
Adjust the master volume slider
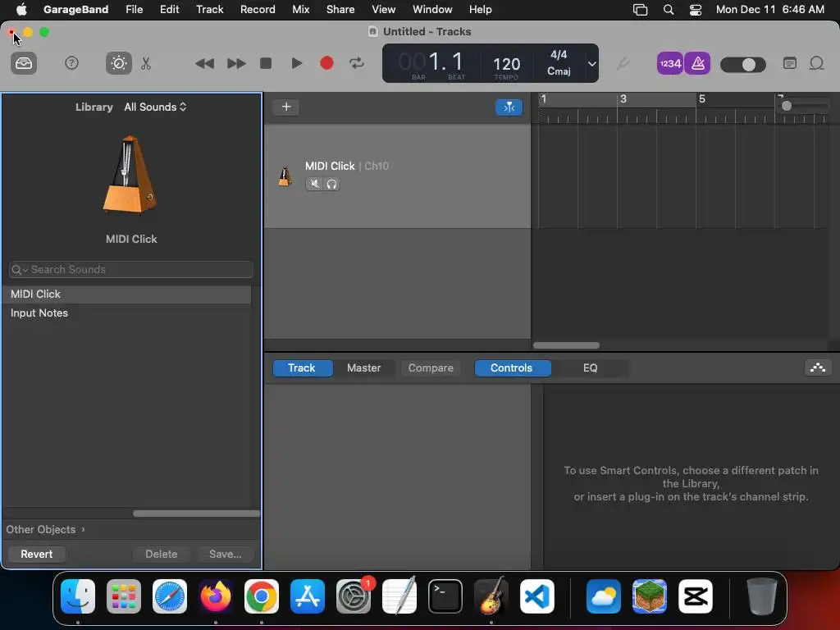point(743,65)
